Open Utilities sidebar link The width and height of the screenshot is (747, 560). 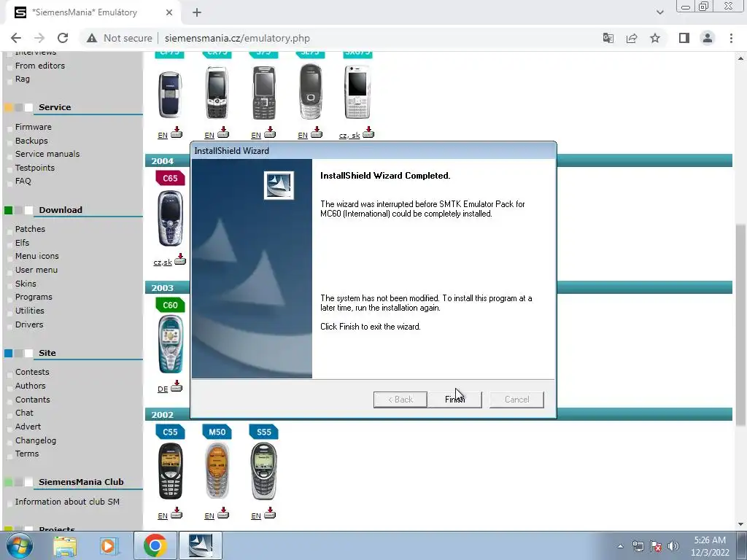[x=29, y=311]
